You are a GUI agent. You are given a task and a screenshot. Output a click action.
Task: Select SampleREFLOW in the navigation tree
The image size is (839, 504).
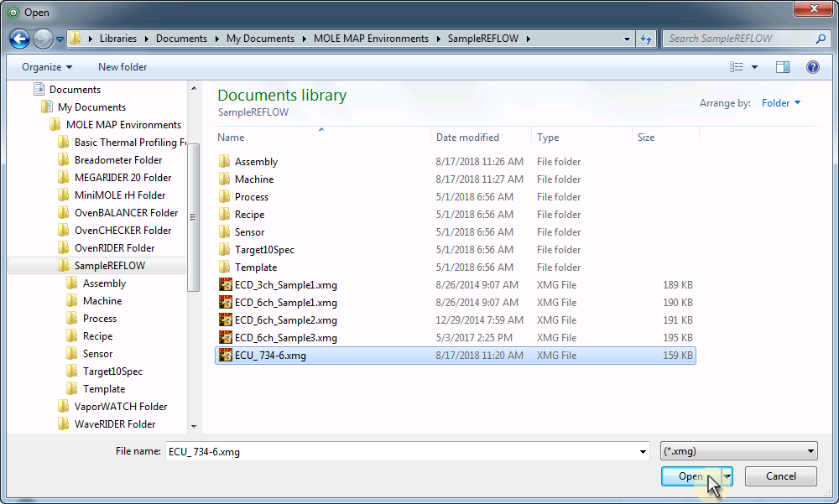tap(110, 266)
